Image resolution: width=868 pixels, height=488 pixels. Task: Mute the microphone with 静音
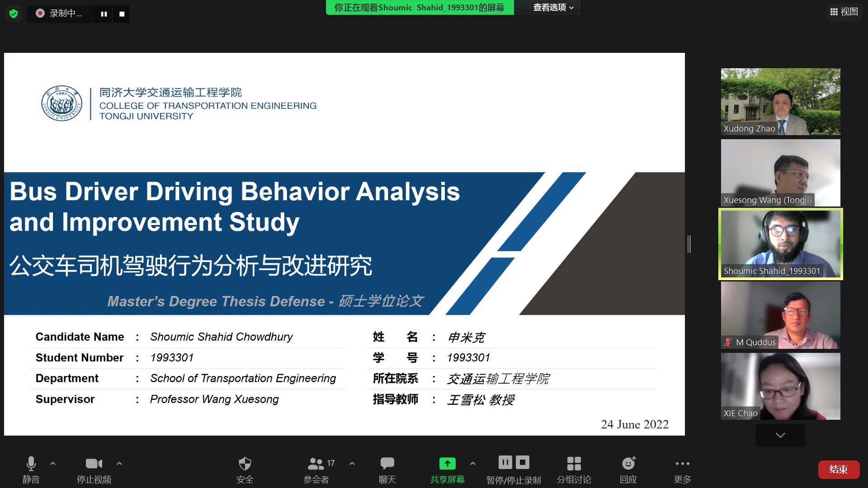31,469
